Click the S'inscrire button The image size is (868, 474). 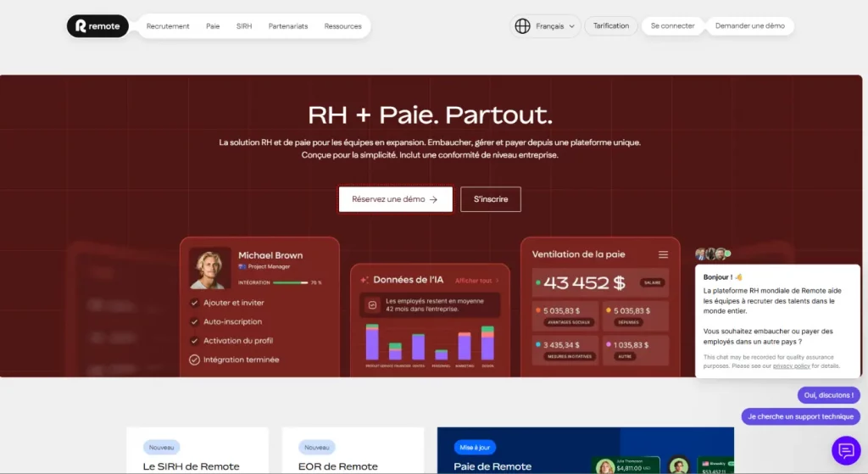tap(490, 199)
